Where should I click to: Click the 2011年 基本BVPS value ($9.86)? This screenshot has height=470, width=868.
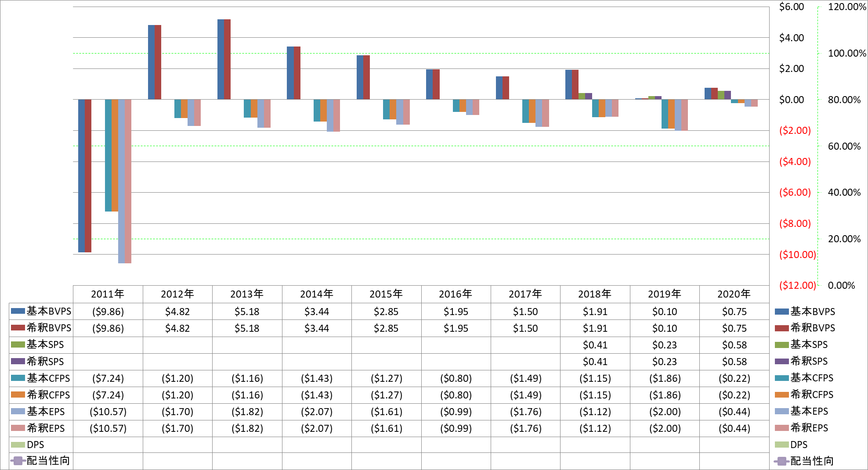(108, 312)
